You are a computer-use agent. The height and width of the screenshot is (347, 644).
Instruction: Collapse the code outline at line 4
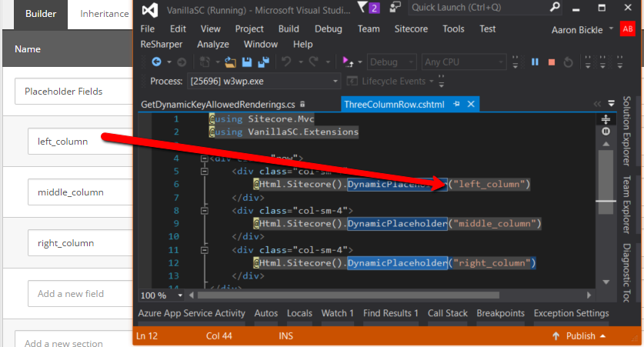point(204,158)
